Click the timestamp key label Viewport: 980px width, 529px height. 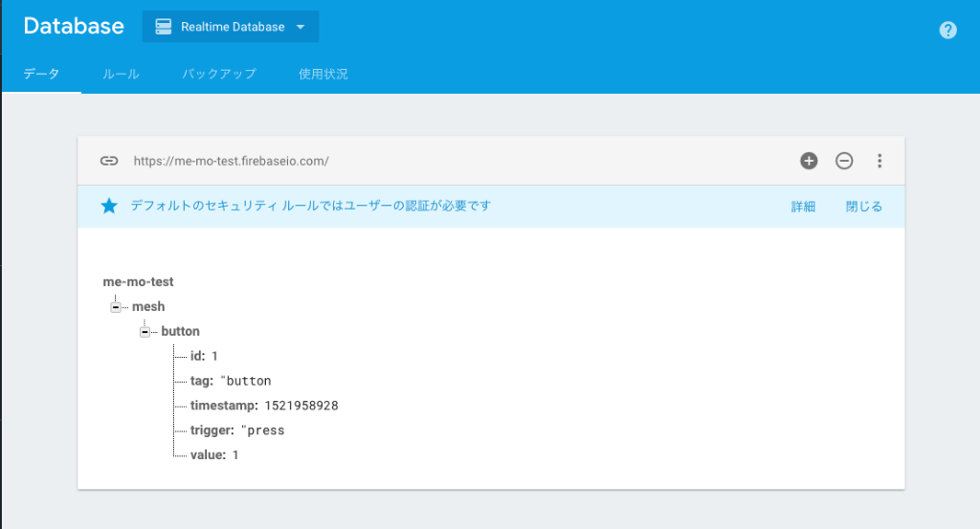click(224, 406)
